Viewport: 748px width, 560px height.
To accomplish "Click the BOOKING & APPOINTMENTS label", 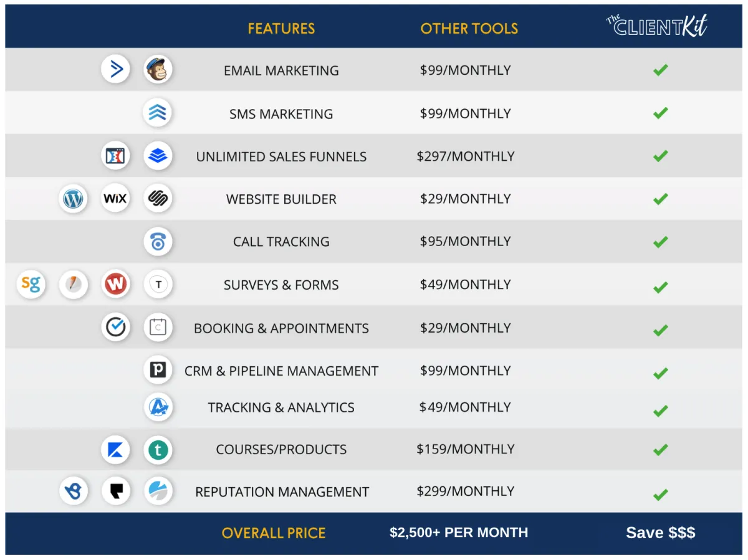I will coord(281,328).
